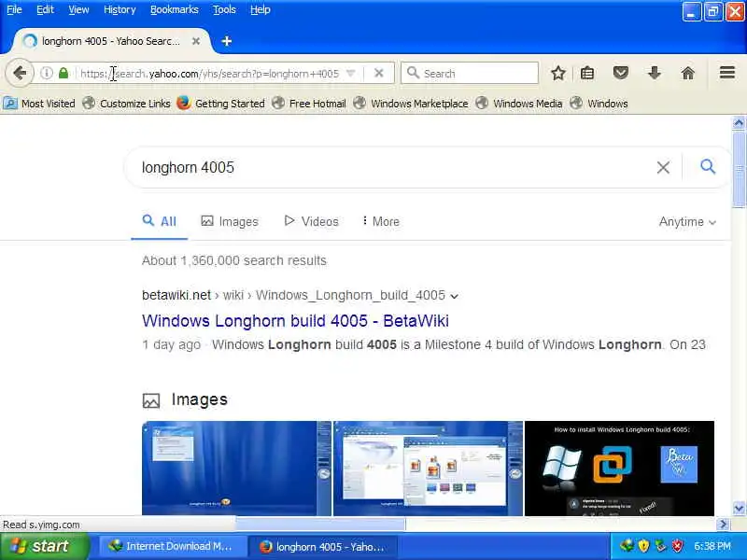Open Free Hotmail bookmark

click(x=309, y=104)
